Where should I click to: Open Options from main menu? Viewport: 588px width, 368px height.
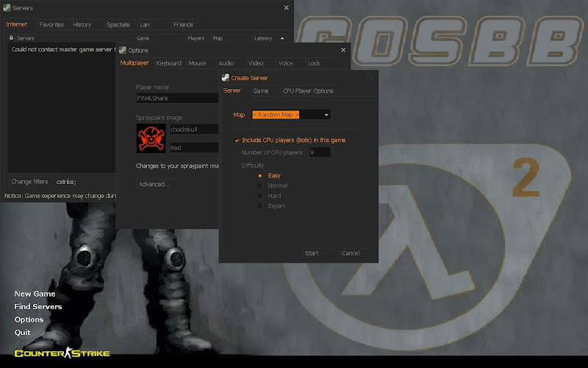click(29, 319)
